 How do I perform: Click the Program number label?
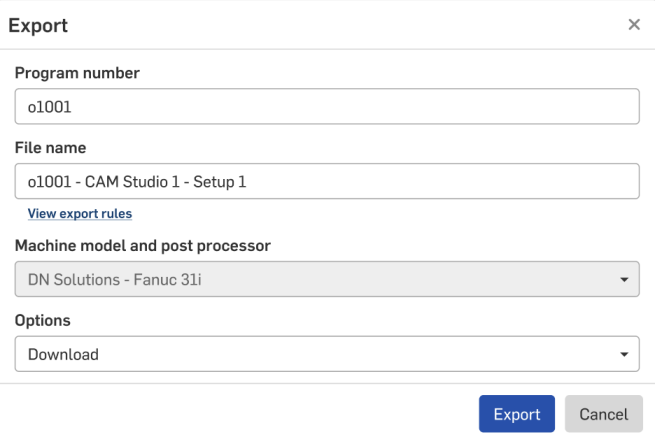tap(77, 73)
